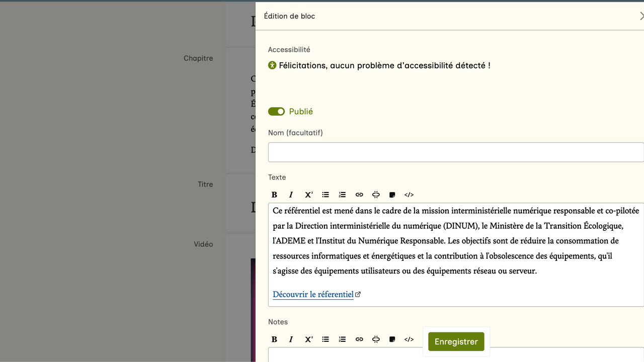Apply italic in the Texte toolbar

pos(291,195)
